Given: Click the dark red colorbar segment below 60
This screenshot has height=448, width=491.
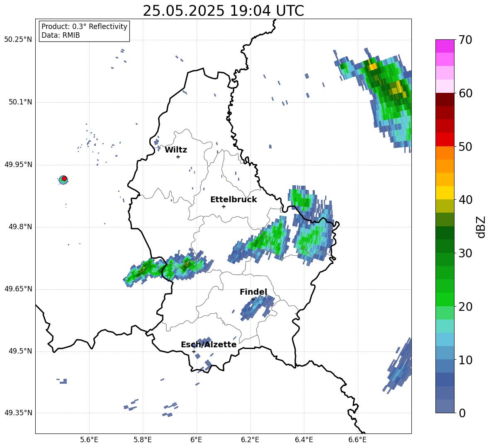Looking at the screenshot, I should pos(445,99).
